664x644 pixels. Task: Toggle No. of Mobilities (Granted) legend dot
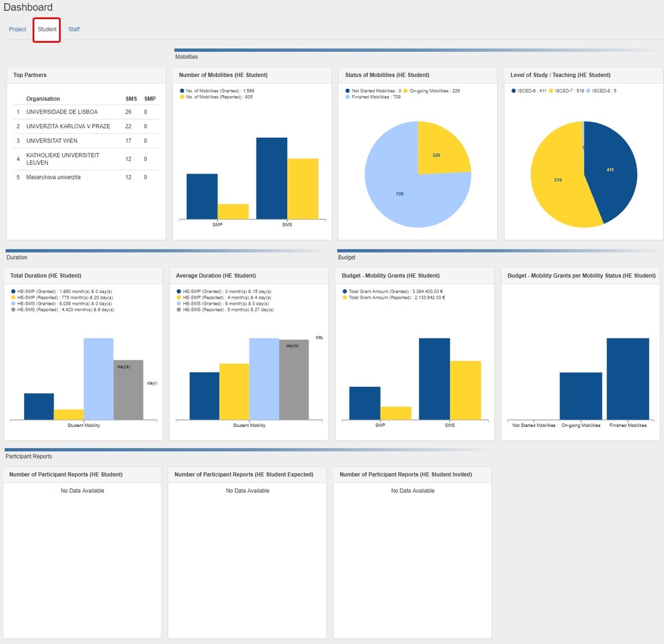[182, 91]
